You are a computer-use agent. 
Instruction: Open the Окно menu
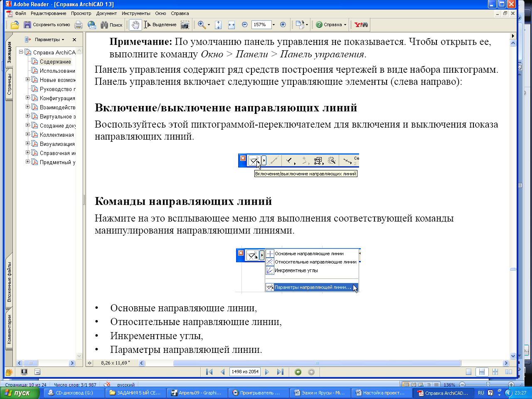pos(160,14)
